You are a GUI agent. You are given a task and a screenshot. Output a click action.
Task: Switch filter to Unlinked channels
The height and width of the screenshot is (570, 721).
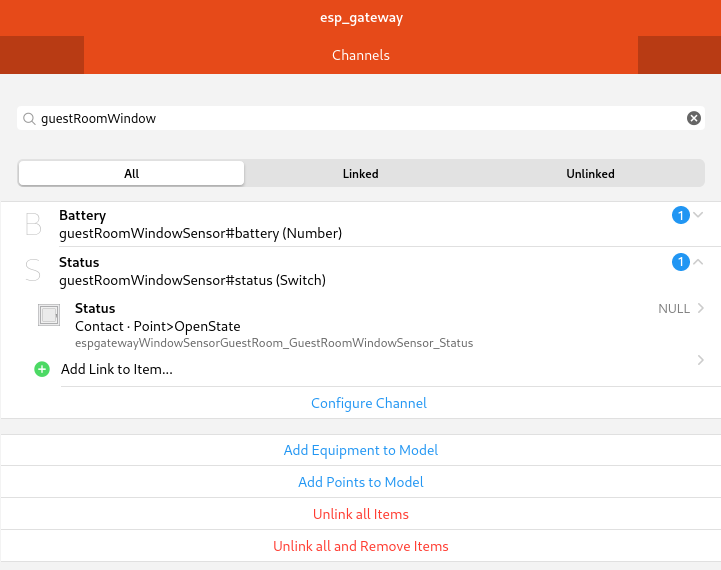[590, 173]
